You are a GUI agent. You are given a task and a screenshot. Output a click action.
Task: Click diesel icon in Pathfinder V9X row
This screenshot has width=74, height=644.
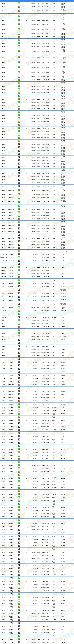coord(19,398)
